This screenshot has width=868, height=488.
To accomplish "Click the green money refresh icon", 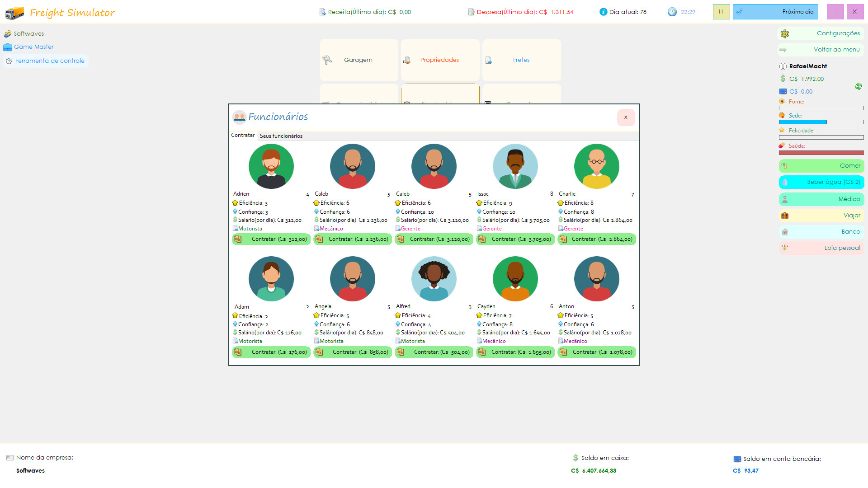I will pos(858,86).
